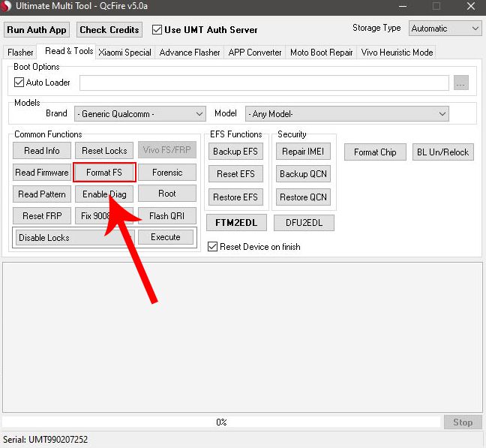Click the Vivo FS/FRP button
The height and width of the screenshot is (448, 486).
pyautogui.click(x=166, y=150)
